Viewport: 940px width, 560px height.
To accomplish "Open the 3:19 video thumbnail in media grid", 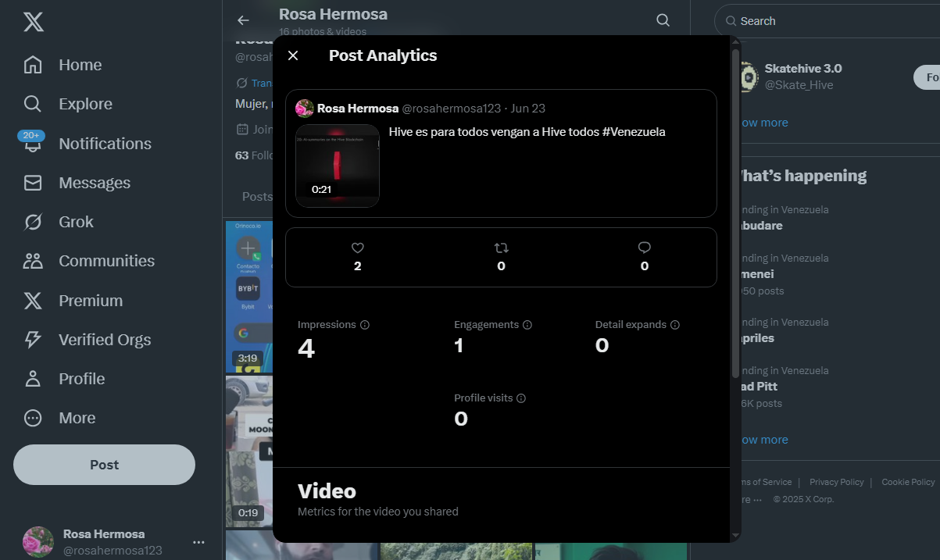I will coord(249,297).
